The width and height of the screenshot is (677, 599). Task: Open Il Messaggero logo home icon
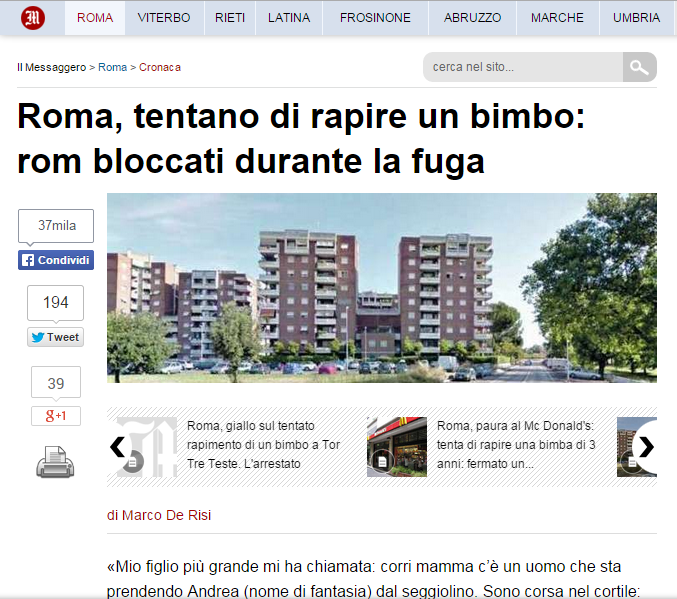point(33,18)
